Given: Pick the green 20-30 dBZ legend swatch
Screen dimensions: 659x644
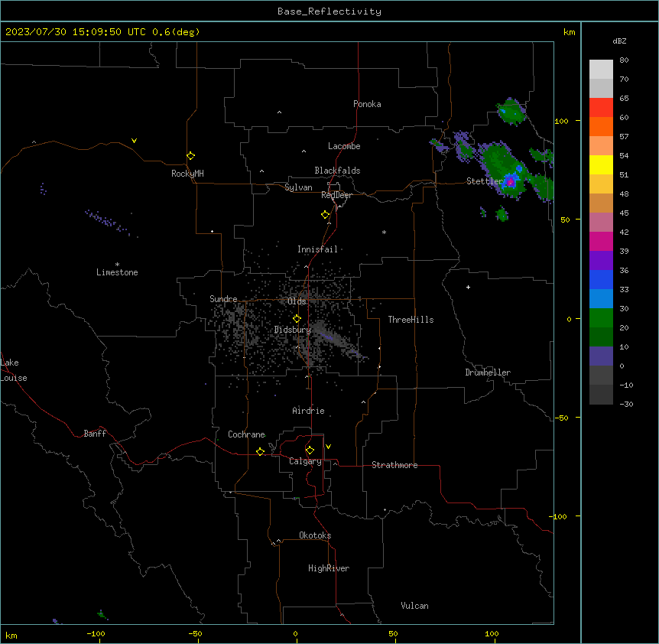Looking at the screenshot, I should [x=601, y=318].
